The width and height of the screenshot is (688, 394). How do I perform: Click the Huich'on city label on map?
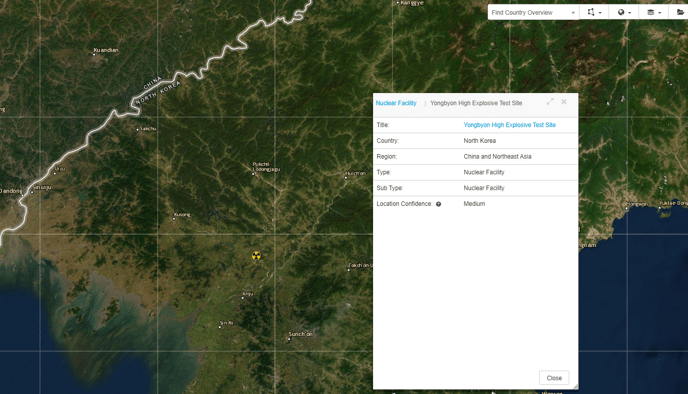coord(355,173)
